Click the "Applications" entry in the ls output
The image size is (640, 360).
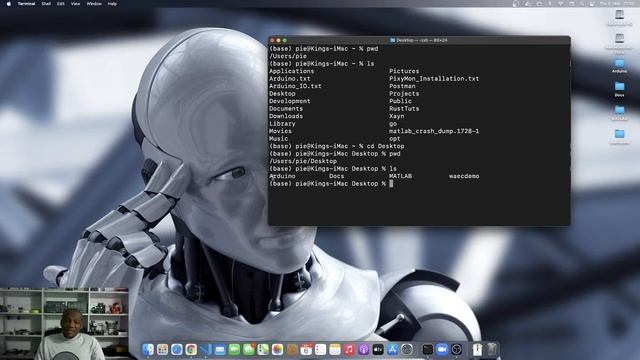291,71
